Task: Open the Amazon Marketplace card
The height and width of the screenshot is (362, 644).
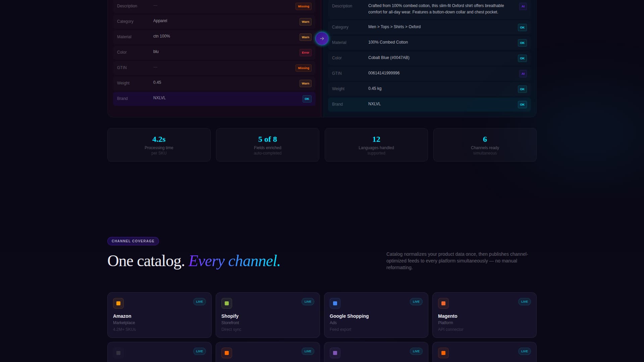Action: pos(159,315)
